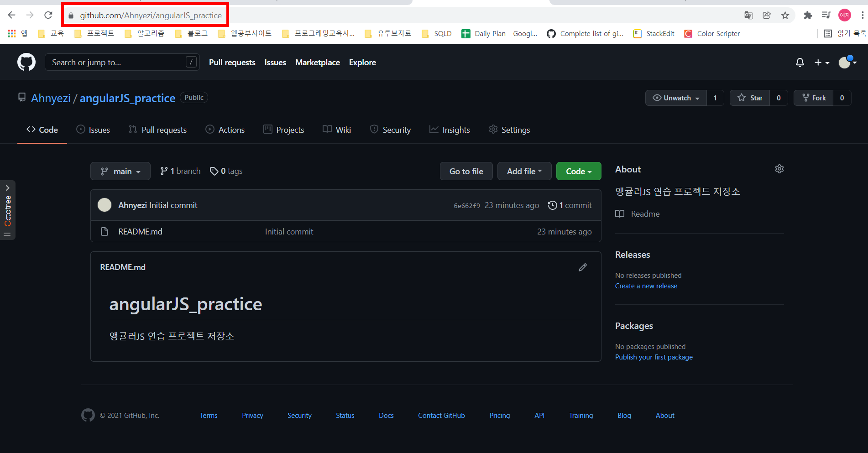
Task: Open the repo Security tab
Action: tap(390, 130)
